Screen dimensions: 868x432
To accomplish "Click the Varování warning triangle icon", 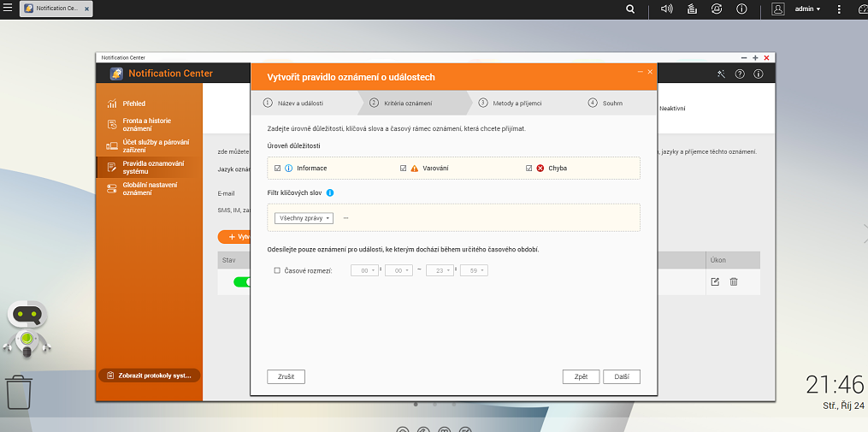I will [414, 169].
